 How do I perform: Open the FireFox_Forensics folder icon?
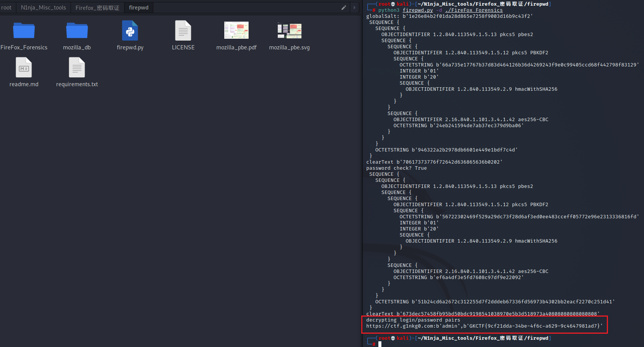[x=24, y=30]
